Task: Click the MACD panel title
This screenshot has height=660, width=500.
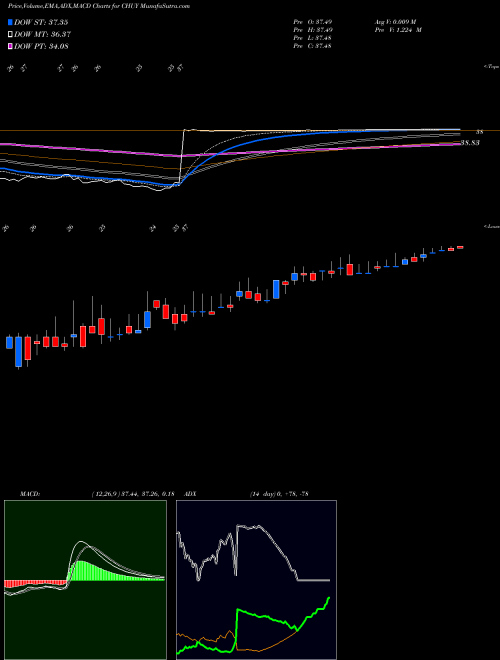Action: (x=30, y=494)
